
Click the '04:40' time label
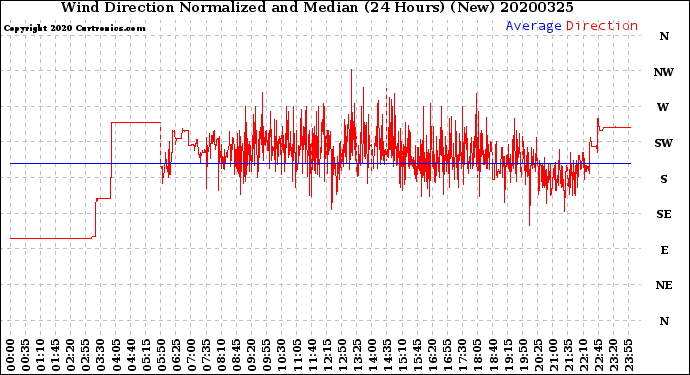pyautogui.click(x=132, y=355)
